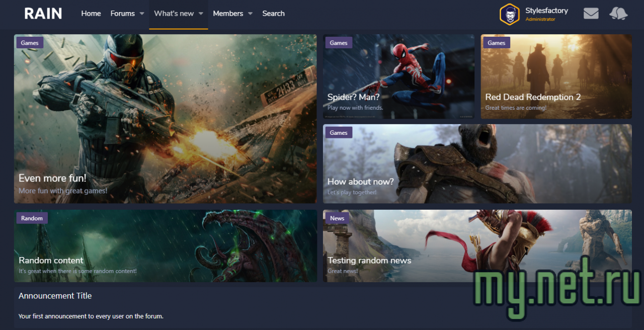Expand the What's new dropdown arrow
Viewport: 644px width, 330px height.
pyautogui.click(x=200, y=14)
